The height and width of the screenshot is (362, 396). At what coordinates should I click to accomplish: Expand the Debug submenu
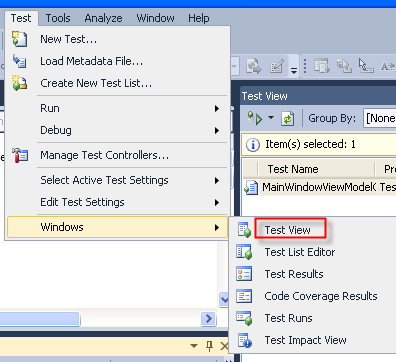coord(117,130)
